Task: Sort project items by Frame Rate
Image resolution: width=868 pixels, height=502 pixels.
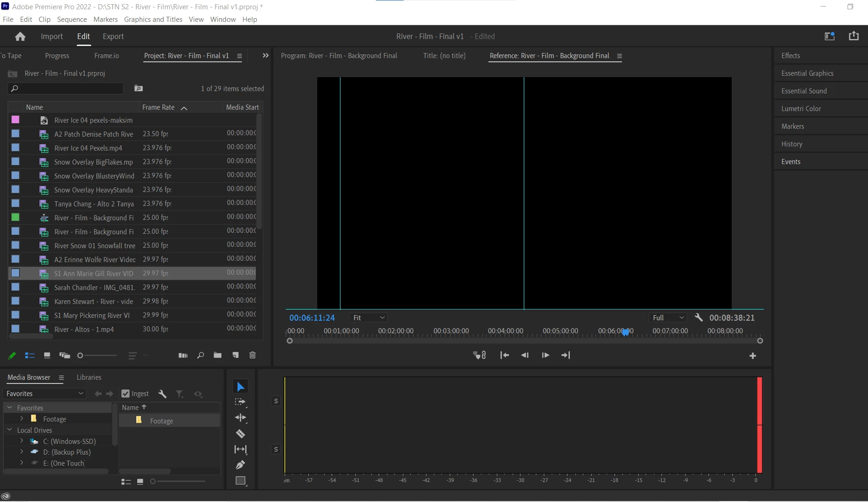Action: [158, 107]
